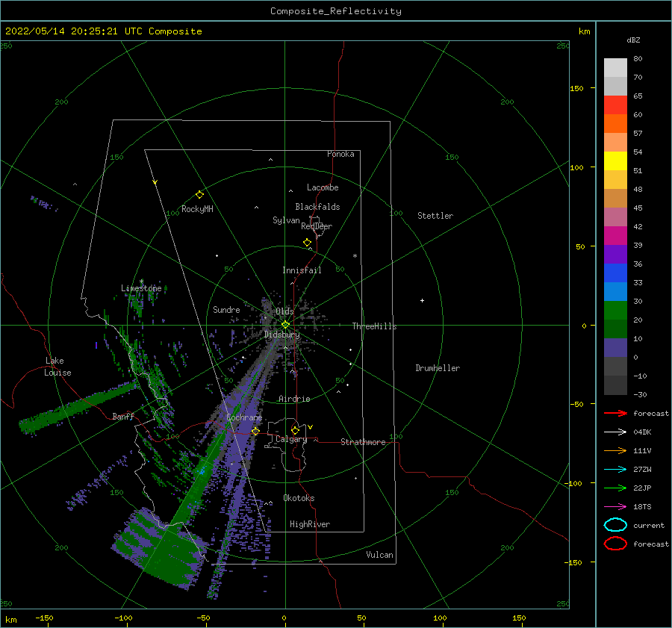Click the yellow diamond radar site at center

tap(285, 325)
